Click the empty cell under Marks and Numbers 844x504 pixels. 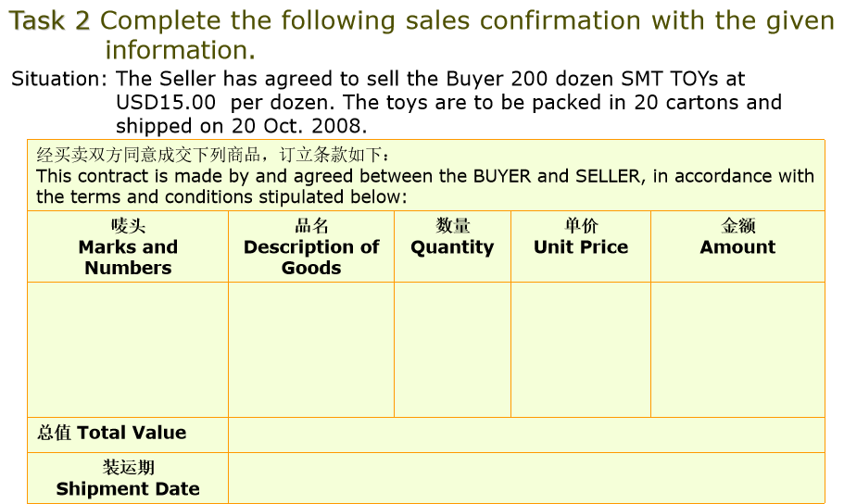coord(128,349)
